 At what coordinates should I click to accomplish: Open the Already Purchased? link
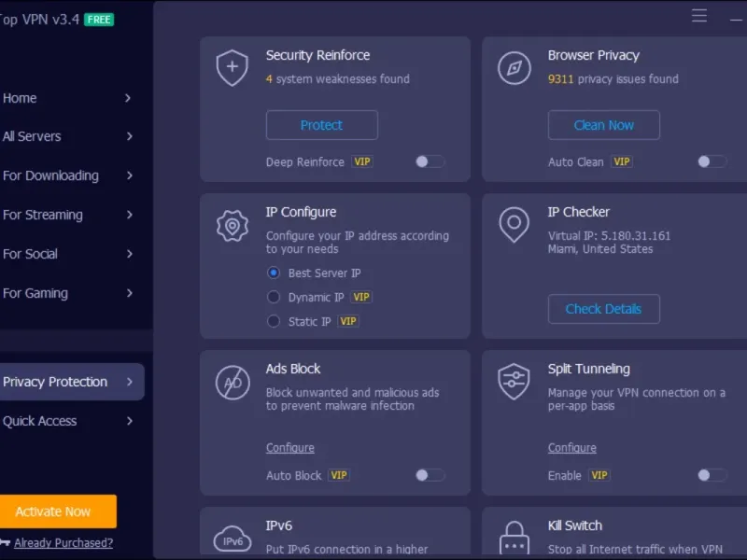[x=63, y=543]
